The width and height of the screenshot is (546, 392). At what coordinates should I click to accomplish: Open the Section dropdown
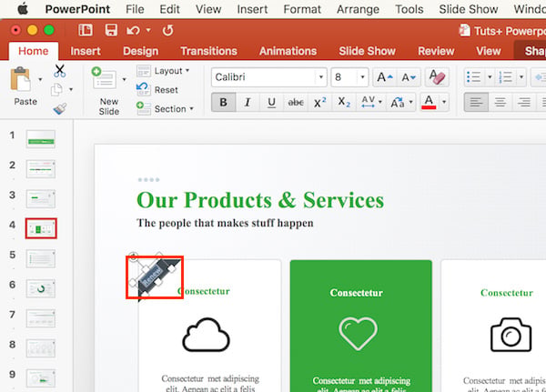point(165,109)
